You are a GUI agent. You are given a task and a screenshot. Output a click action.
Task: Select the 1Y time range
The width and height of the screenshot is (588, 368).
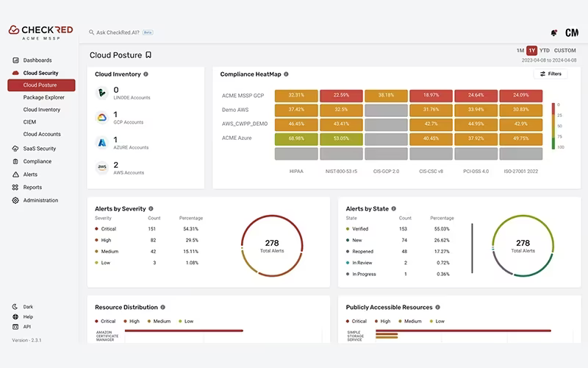click(x=531, y=50)
